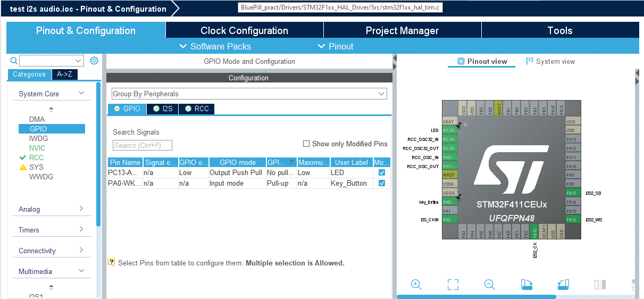644x299 pixels.
Task: Open the Tools tab
Action: [x=560, y=30]
